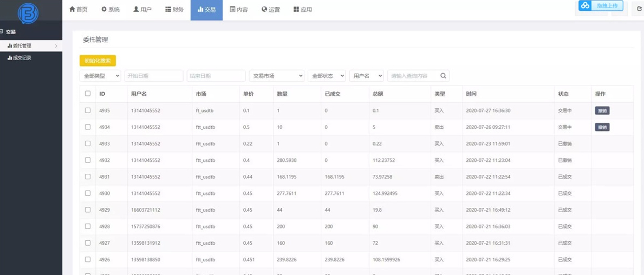Expand the 全部类型 dropdown
644x275 pixels.
100,76
